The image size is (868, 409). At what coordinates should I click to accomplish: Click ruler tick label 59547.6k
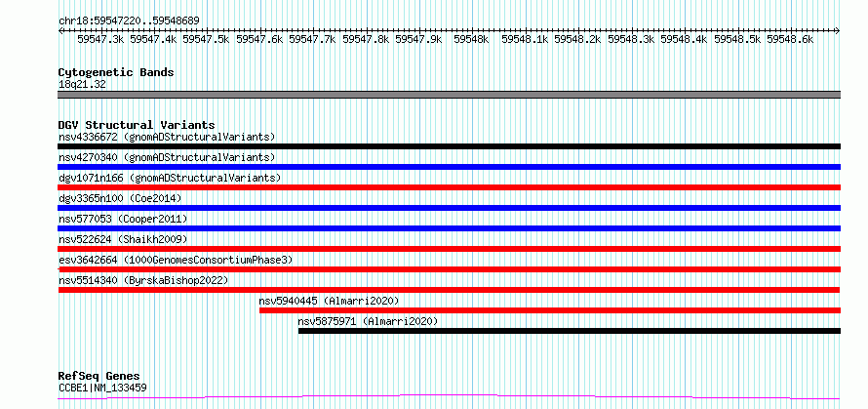[259, 39]
